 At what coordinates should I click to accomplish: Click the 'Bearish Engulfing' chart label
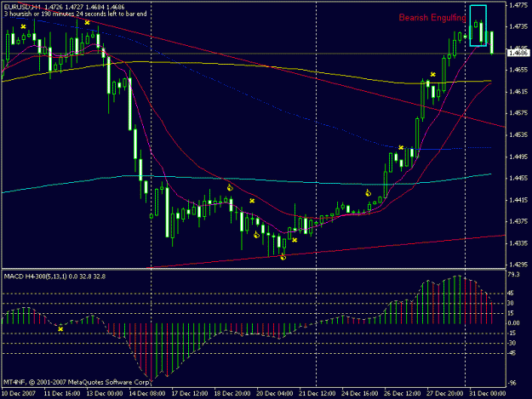point(432,18)
